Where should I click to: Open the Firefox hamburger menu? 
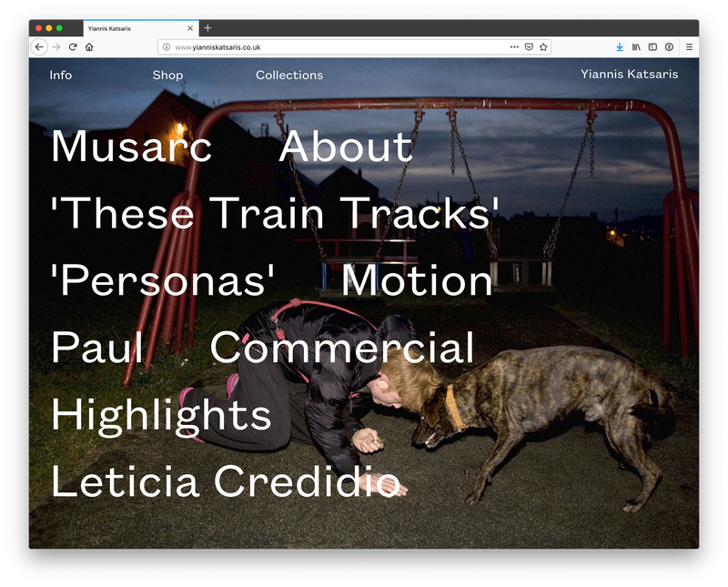point(689,47)
